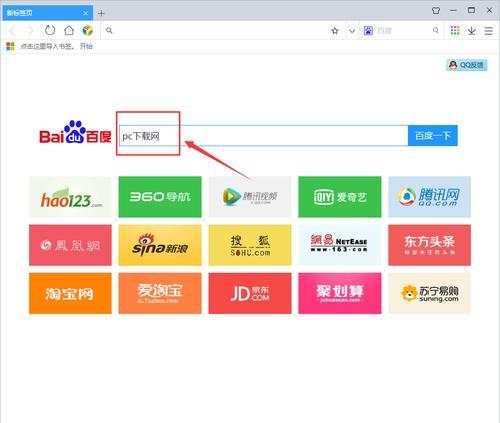
Task: Open the downloads arrow icon
Action: [x=471, y=31]
